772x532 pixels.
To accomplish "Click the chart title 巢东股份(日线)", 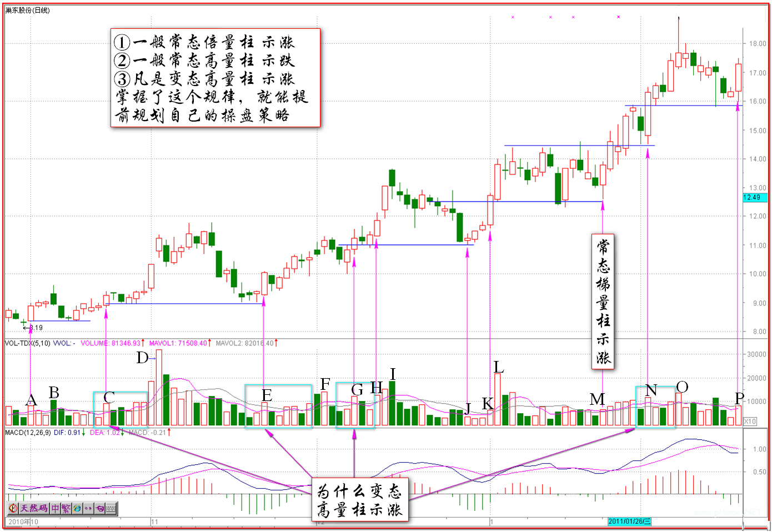I will click(27, 10).
